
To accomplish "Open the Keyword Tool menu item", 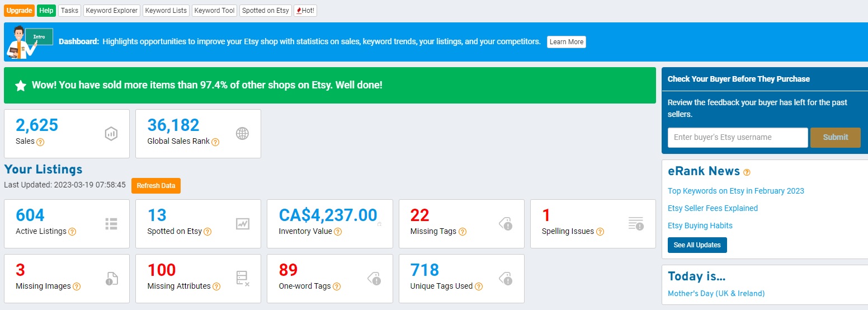I will [x=215, y=11].
